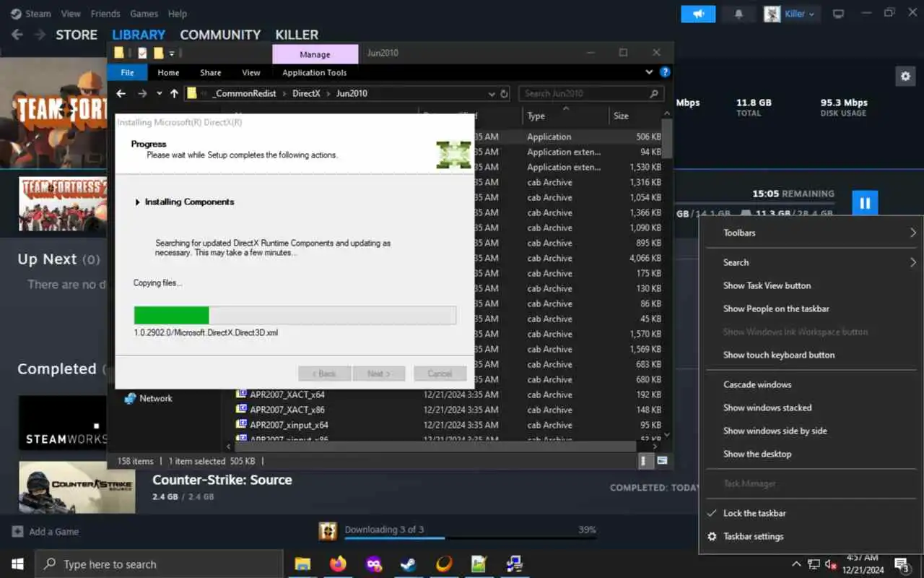Viewport: 924px width, 578px height.
Task: Open Steam notifications bell
Action: pos(738,14)
